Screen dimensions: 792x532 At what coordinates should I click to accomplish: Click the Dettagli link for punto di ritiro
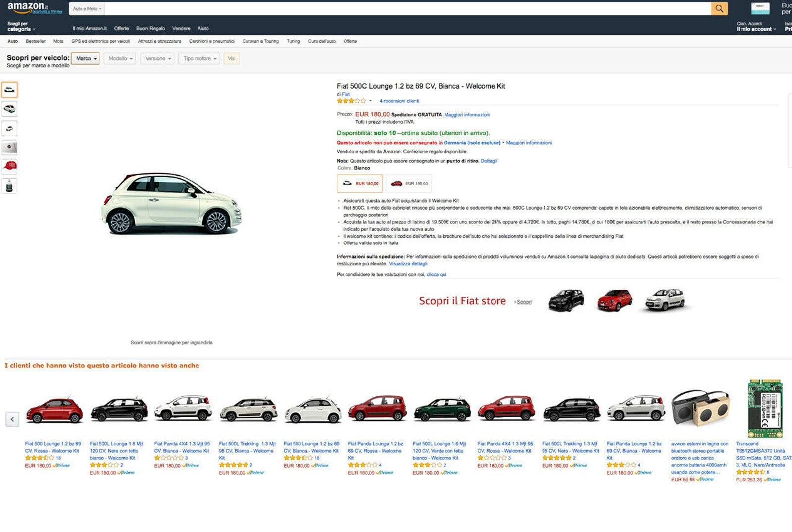click(x=489, y=161)
